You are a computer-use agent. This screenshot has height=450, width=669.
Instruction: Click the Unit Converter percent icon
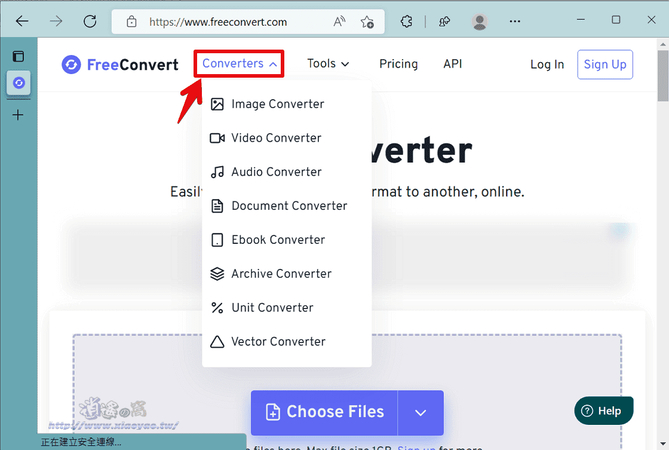217,308
